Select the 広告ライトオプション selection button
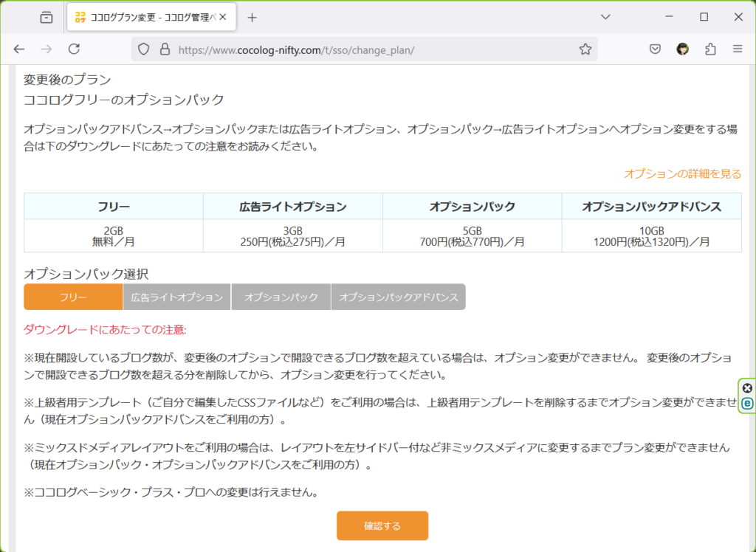Screen dimensions: 756x552 coord(177,297)
